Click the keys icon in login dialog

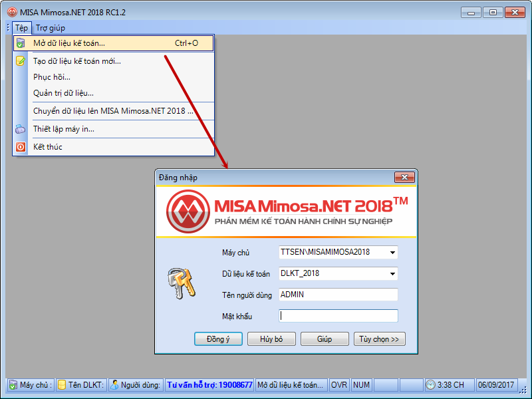180,283
